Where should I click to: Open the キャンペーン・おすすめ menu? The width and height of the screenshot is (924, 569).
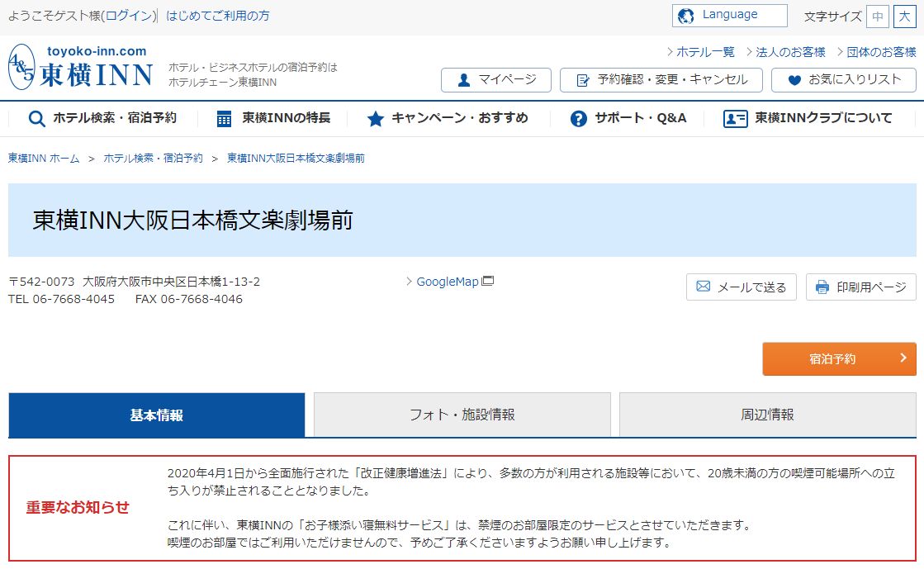(448, 118)
